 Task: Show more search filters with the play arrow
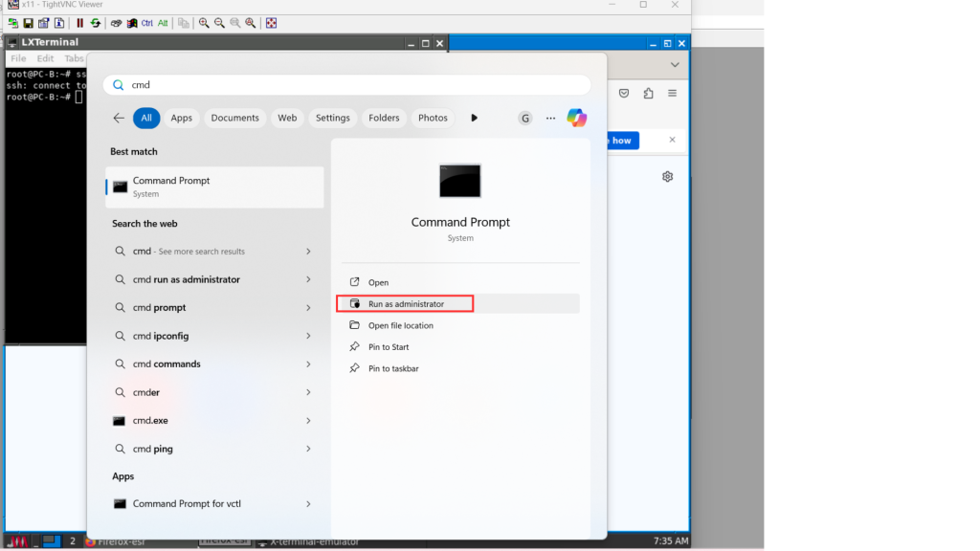tap(474, 118)
